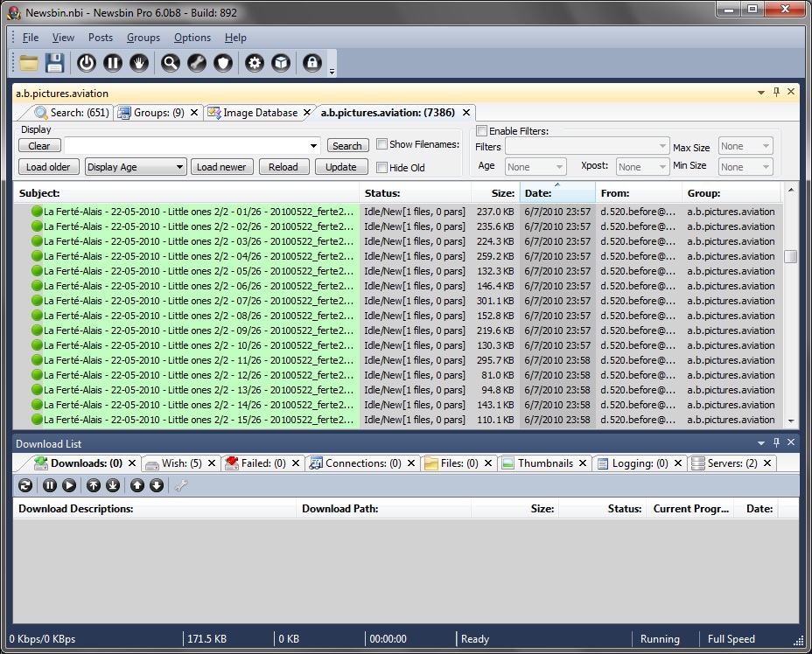Image resolution: width=812 pixels, height=654 pixels.
Task: Select the hand/stop icon on the toolbar
Action: (137, 62)
